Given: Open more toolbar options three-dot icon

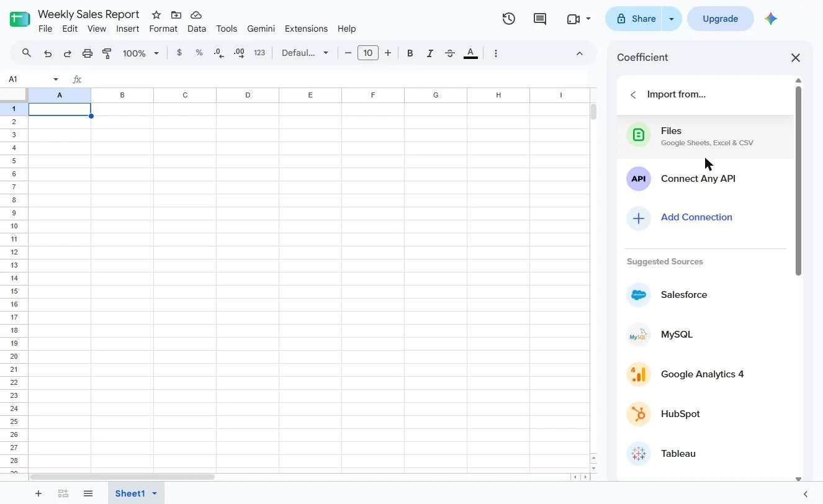Looking at the screenshot, I should tap(495, 53).
